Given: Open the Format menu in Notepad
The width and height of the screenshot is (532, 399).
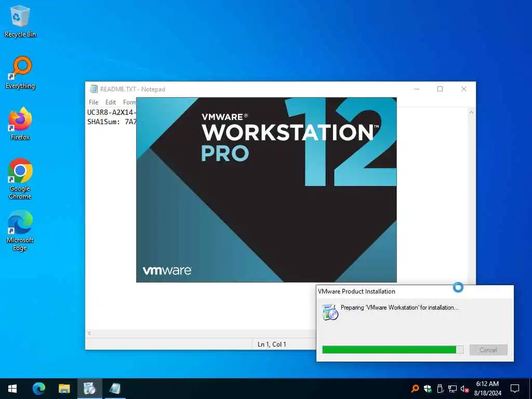Looking at the screenshot, I should click(x=129, y=102).
